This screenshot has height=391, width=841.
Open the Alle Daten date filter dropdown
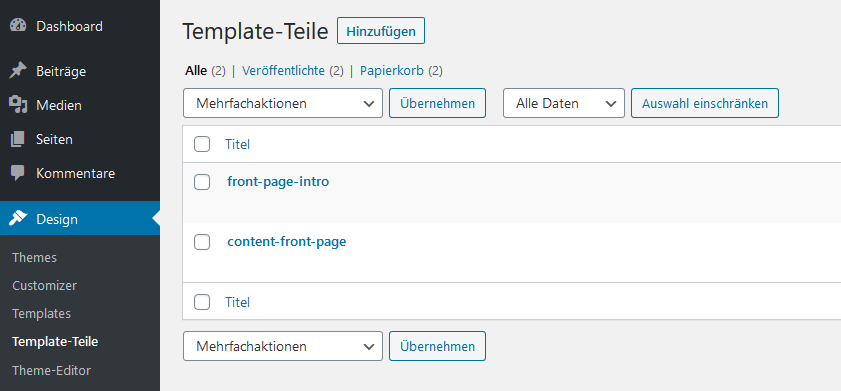pyautogui.click(x=564, y=103)
